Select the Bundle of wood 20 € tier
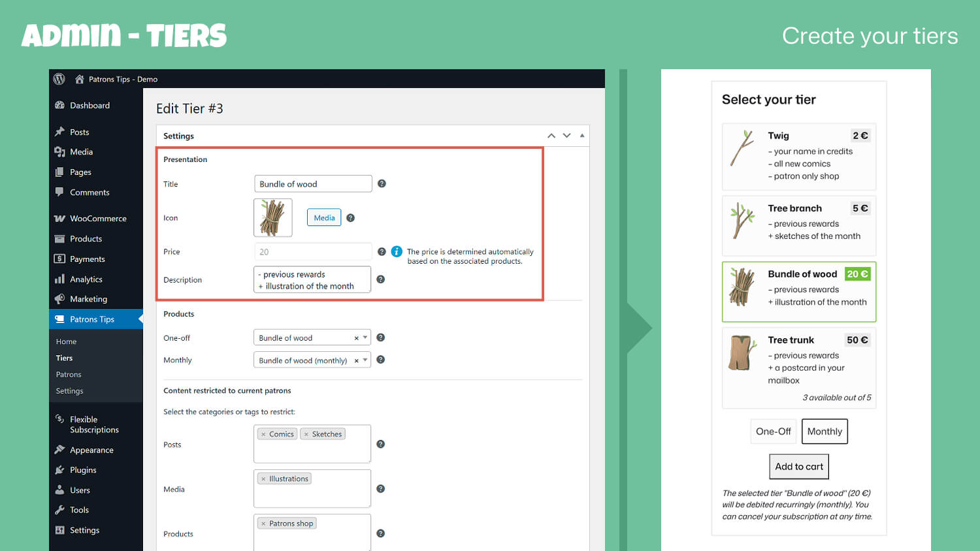 pos(799,292)
